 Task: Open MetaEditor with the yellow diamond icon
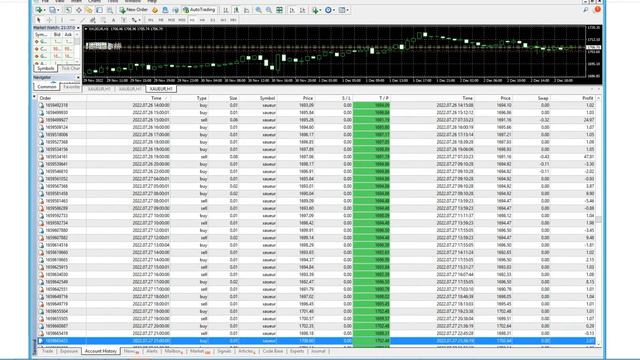click(x=155, y=10)
